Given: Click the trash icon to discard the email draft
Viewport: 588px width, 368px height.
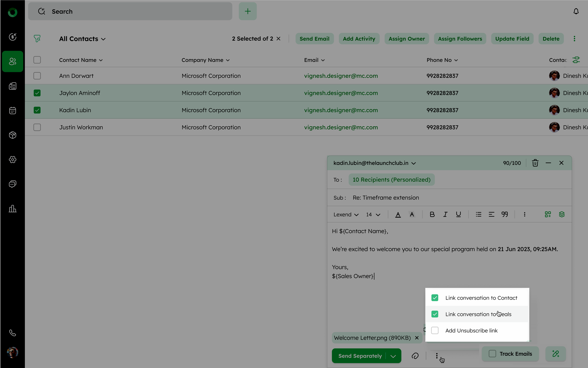Looking at the screenshot, I should (535, 163).
